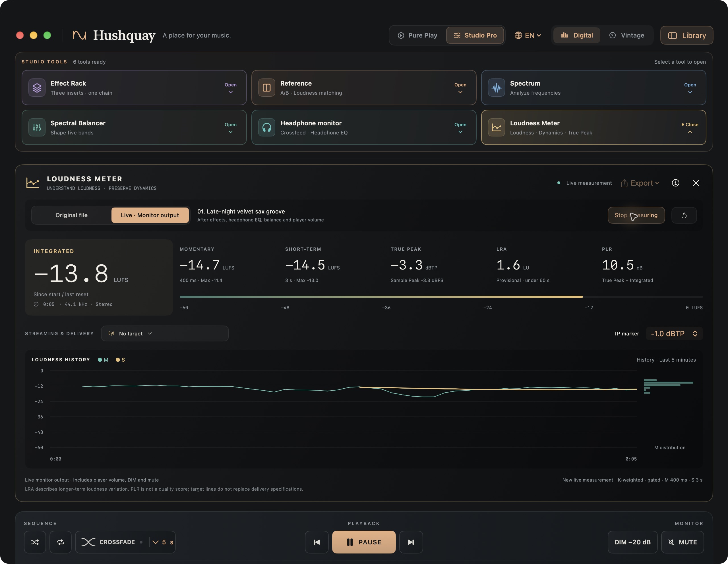The width and height of the screenshot is (728, 564).
Task: Toggle CROSSFADE on or off
Action: 112,542
